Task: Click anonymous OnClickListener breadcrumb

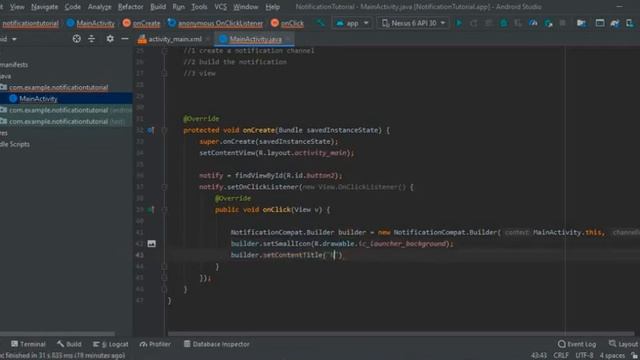Action: click(216, 23)
